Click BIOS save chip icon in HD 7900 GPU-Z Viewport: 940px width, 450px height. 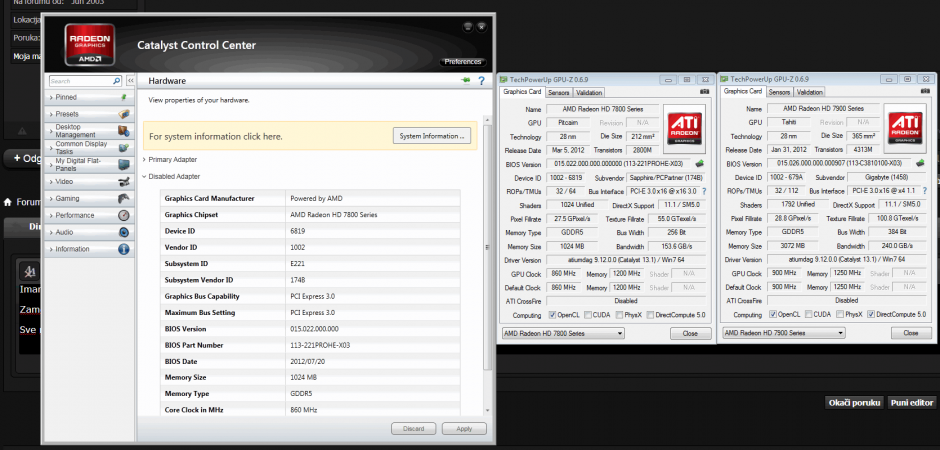point(921,162)
